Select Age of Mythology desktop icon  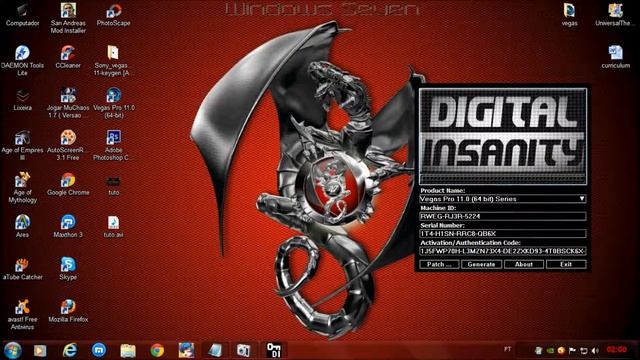pos(22,188)
